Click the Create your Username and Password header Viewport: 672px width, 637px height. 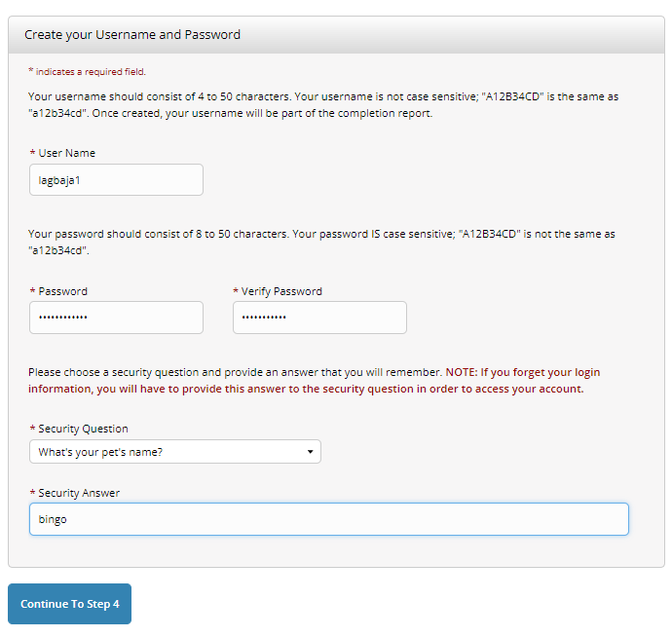(132, 35)
